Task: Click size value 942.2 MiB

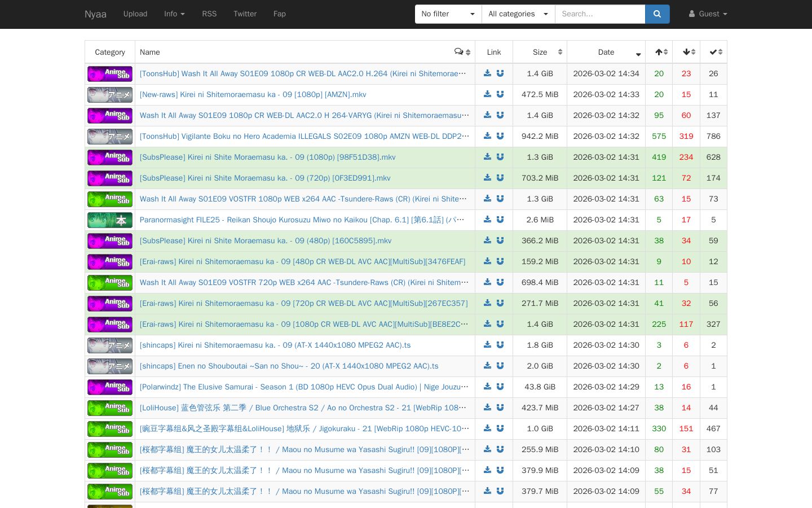Action: point(540,136)
